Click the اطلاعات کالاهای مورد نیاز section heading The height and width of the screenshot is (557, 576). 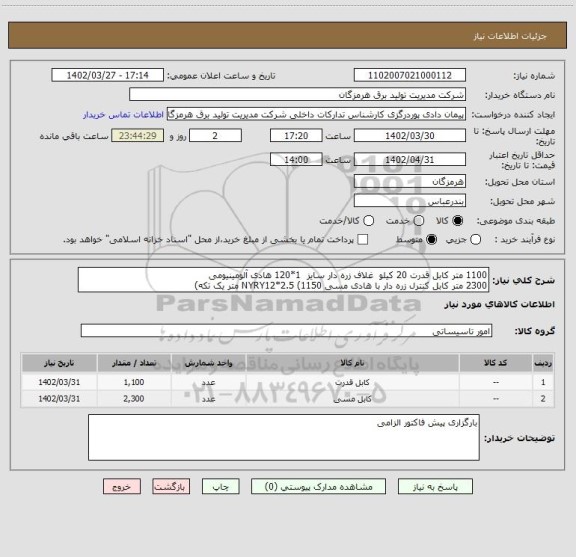[500, 305]
